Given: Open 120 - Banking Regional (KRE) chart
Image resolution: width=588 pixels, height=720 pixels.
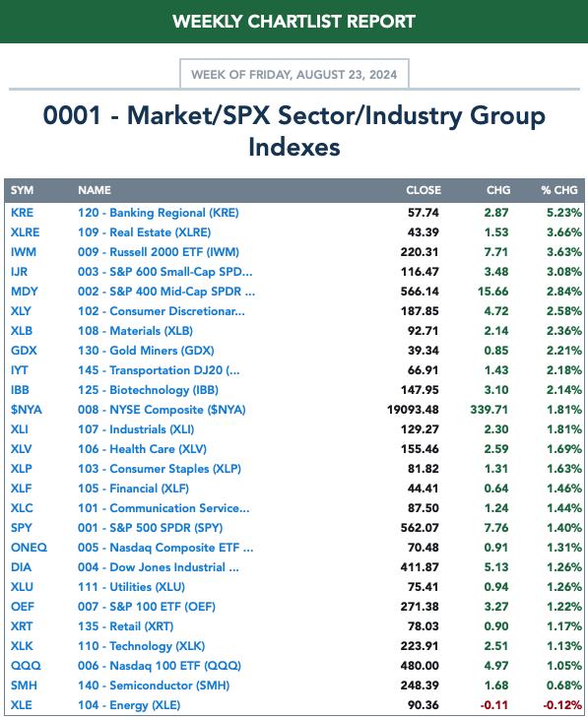Looking at the screenshot, I should (159, 213).
